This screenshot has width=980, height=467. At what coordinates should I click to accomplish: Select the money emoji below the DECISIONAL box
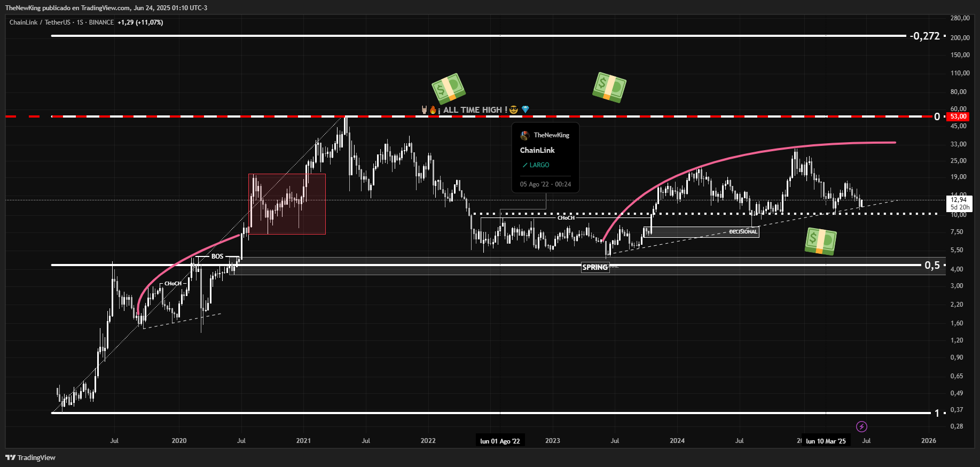(x=821, y=241)
